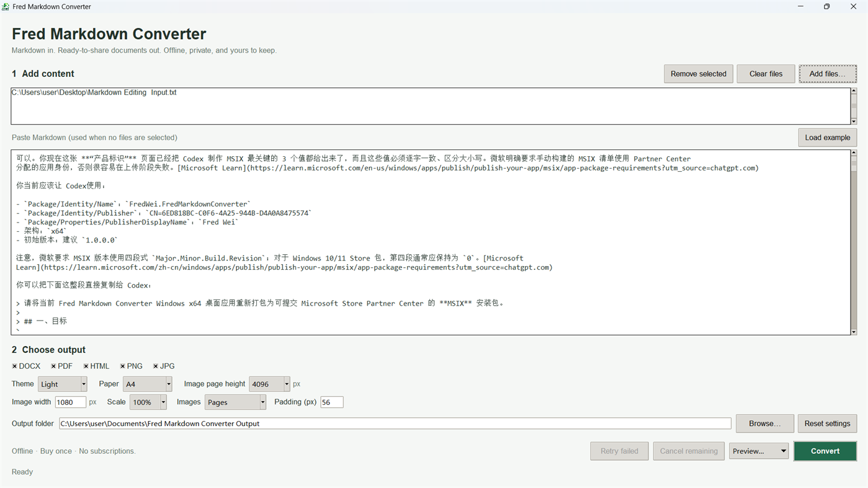Click the Remove selected button
The image size is (868, 488).
point(699,74)
